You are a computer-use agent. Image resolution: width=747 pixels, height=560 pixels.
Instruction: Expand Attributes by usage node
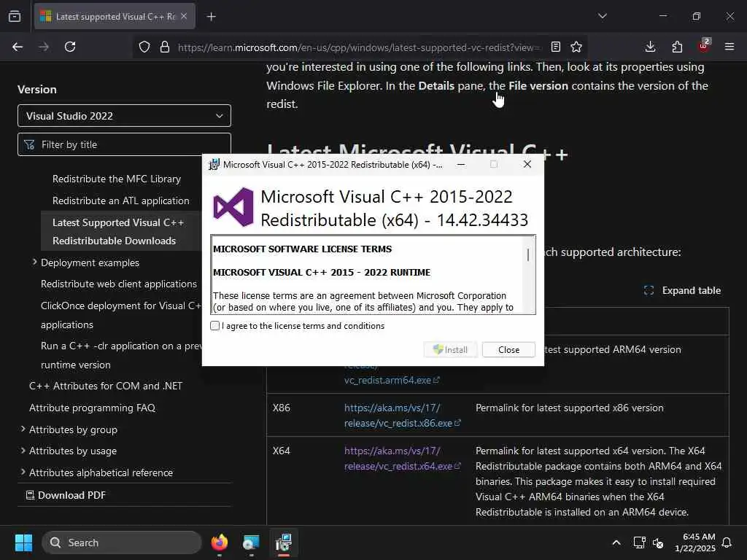23,450
